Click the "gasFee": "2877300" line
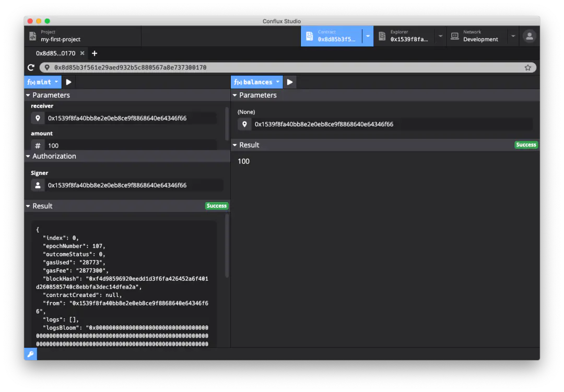The image size is (564, 392). (76, 270)
